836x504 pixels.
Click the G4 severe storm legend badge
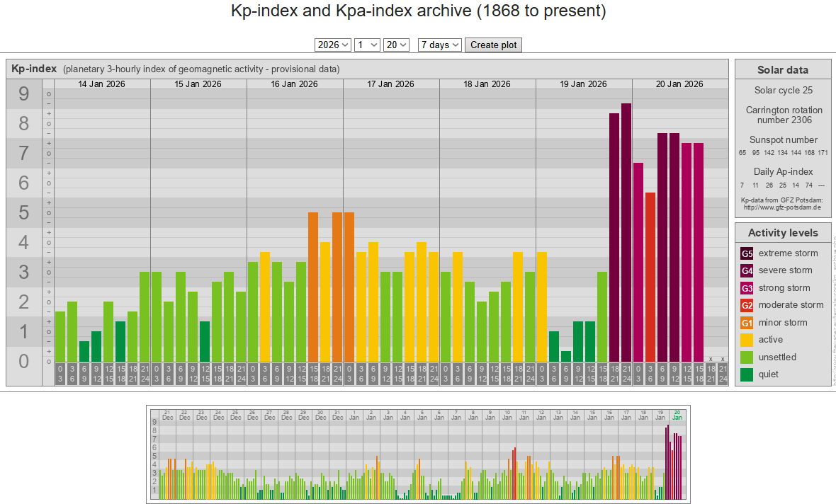click(747, 270)
